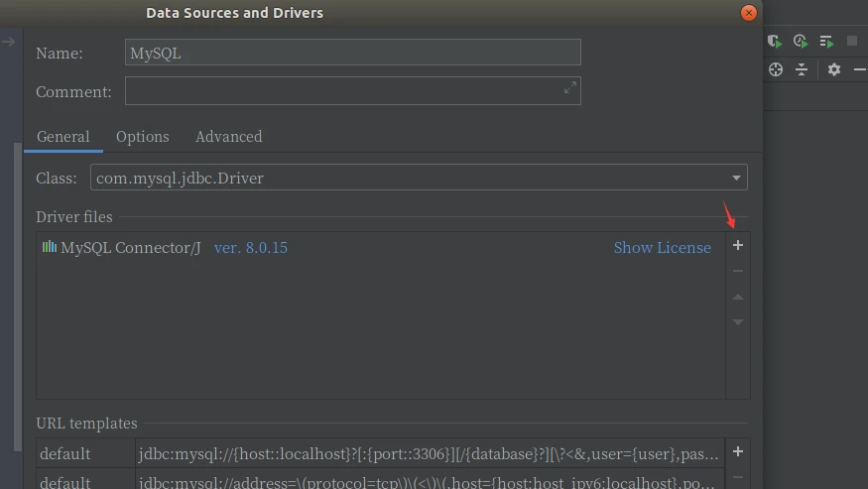Click the collapse all icon
868x489 pixels.
(802, 69)
